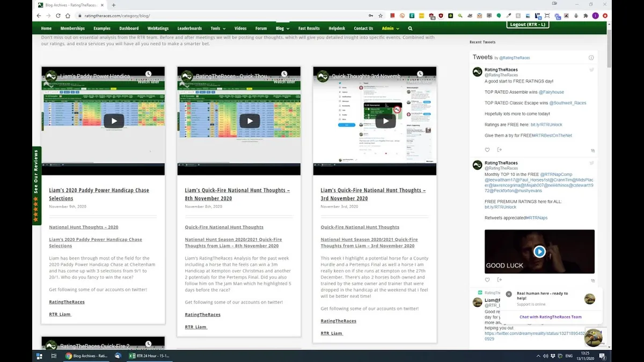Image resolution: width=644 pixels, height=362 pixels.
Task: Like the first RatingTheRaces tweet
Action: pos(487,150)
